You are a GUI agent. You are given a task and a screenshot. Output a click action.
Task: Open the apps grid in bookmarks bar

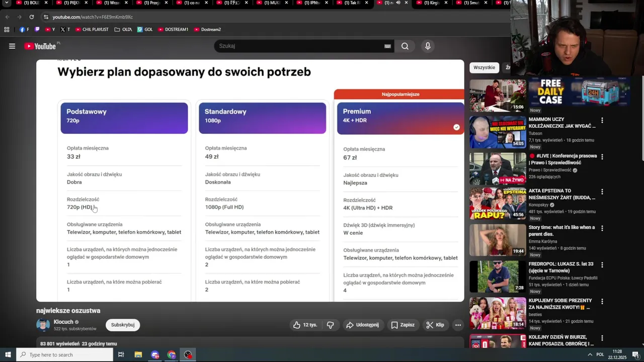coord(7,30)
